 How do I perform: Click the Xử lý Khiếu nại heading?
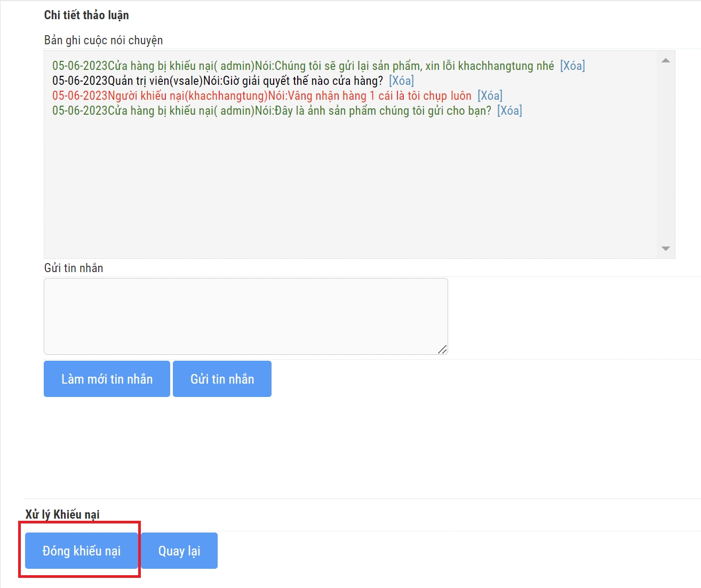62,514
